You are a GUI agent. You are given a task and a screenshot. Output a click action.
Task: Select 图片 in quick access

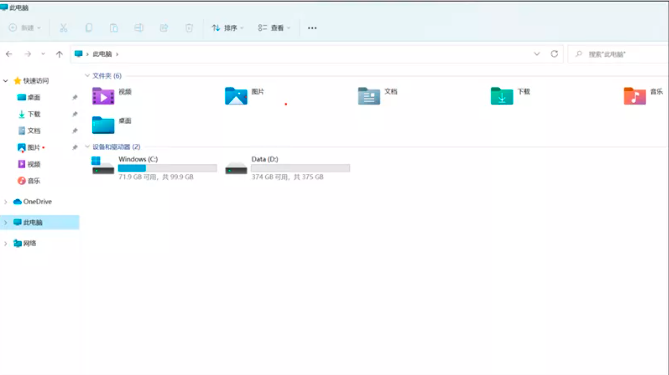tap(34, 147)
